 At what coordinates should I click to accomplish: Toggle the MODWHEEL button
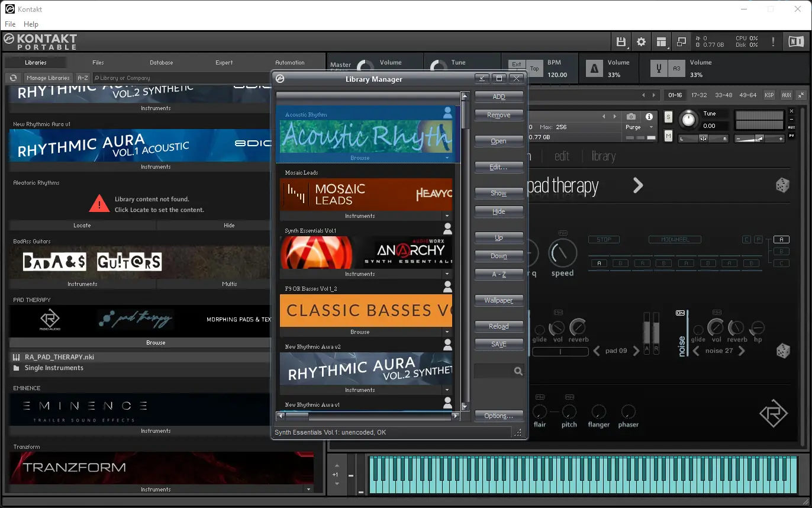point(675,240)
